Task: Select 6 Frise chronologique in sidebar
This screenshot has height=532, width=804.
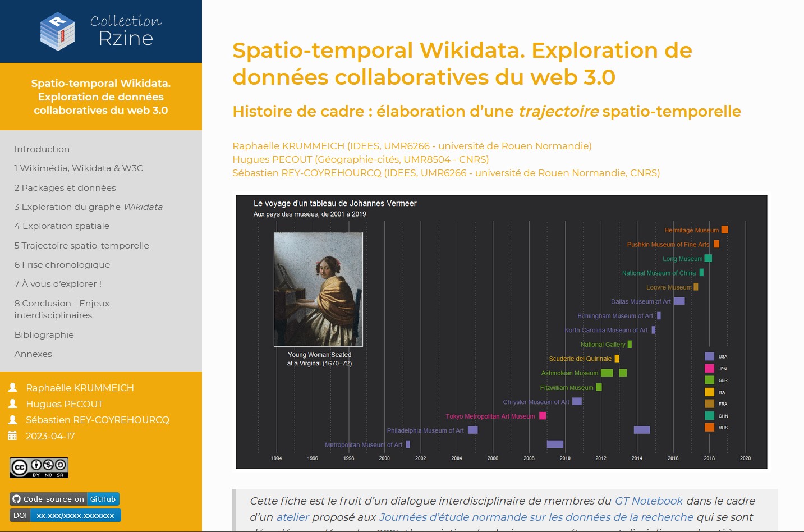Action: coord(62,264)
